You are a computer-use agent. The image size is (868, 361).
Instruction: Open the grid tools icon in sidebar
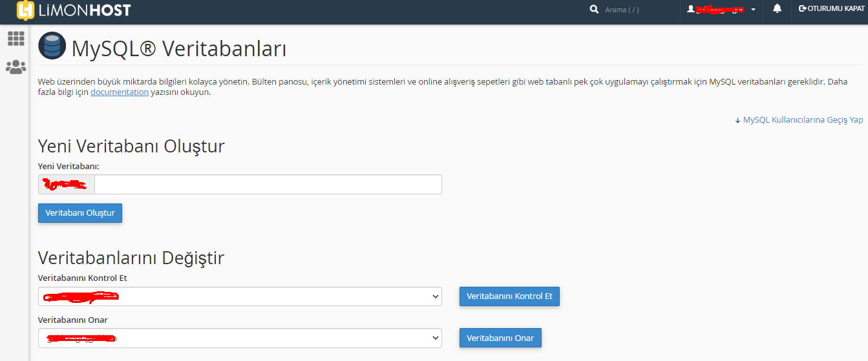(16, 39)
